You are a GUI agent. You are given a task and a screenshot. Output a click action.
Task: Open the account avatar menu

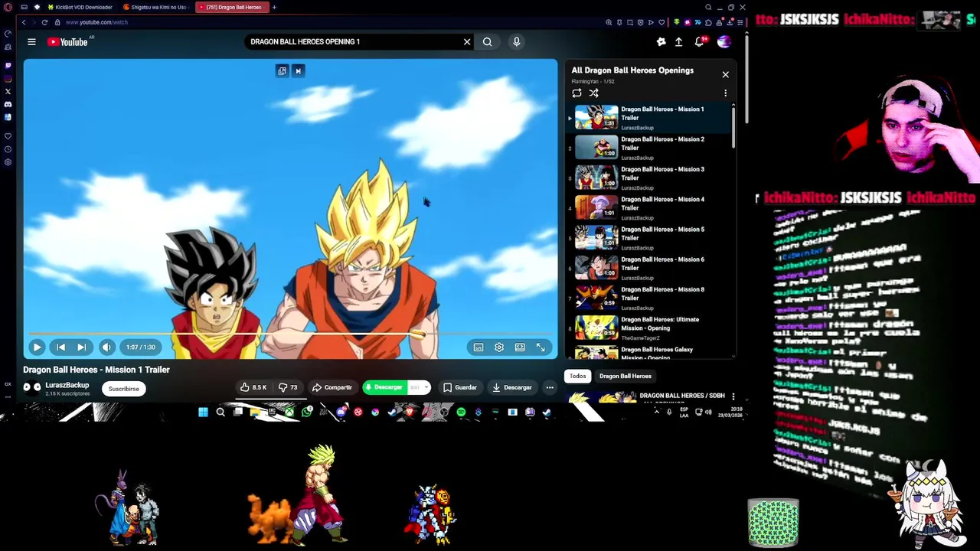tap(724, 42)
